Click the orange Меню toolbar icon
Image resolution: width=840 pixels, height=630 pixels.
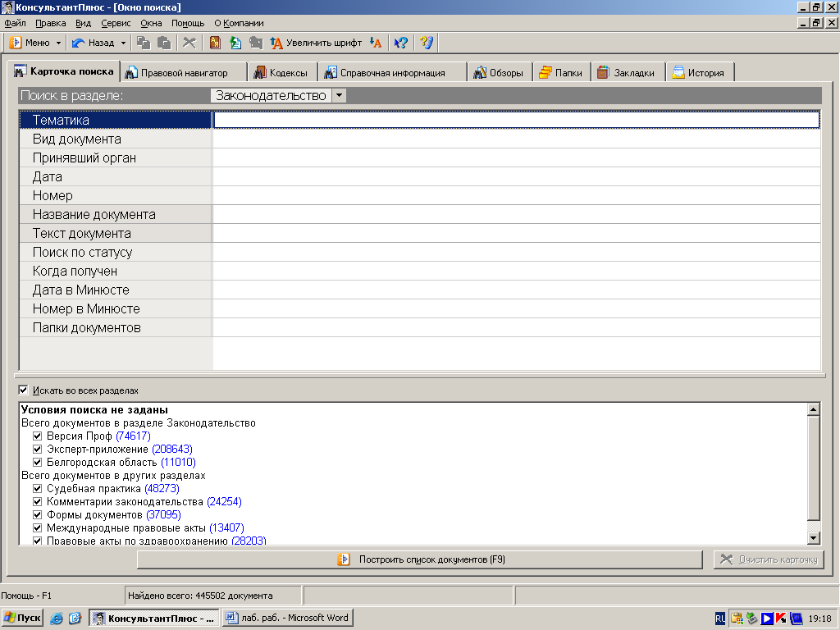[16, 43]
